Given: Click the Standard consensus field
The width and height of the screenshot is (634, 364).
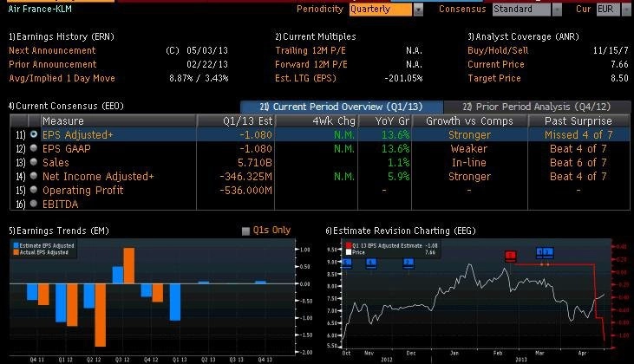Looking at the screenshot, I should point(521,10).
